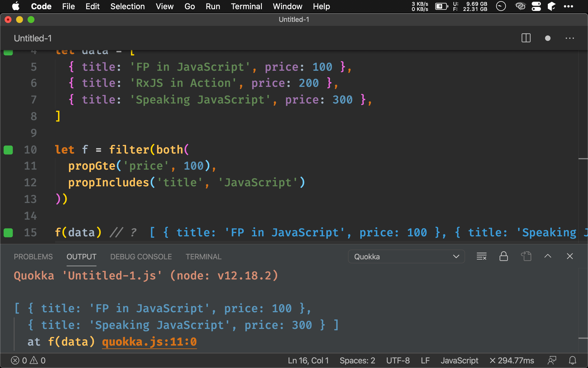This screenshot has width=588, height=368.
Task: Open the output log in editor
Action: tap(526, 256)
